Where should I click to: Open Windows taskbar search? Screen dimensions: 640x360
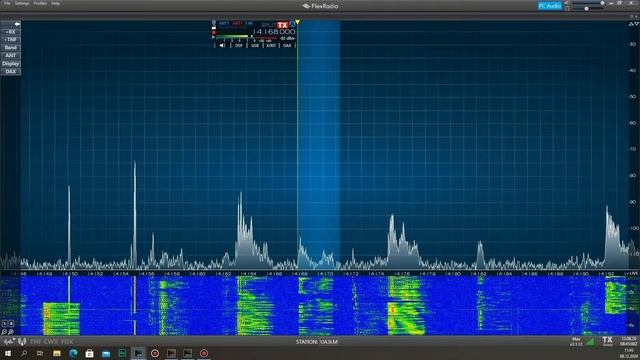[24, 353]
